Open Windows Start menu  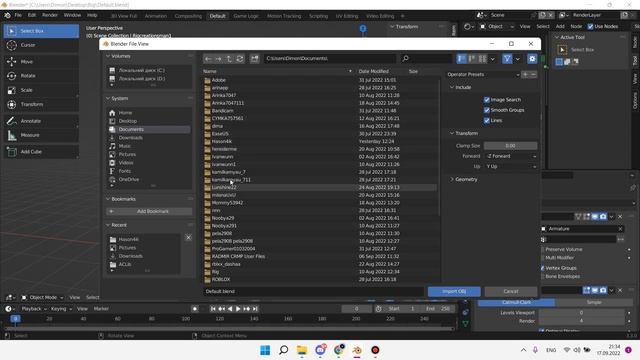265,350
